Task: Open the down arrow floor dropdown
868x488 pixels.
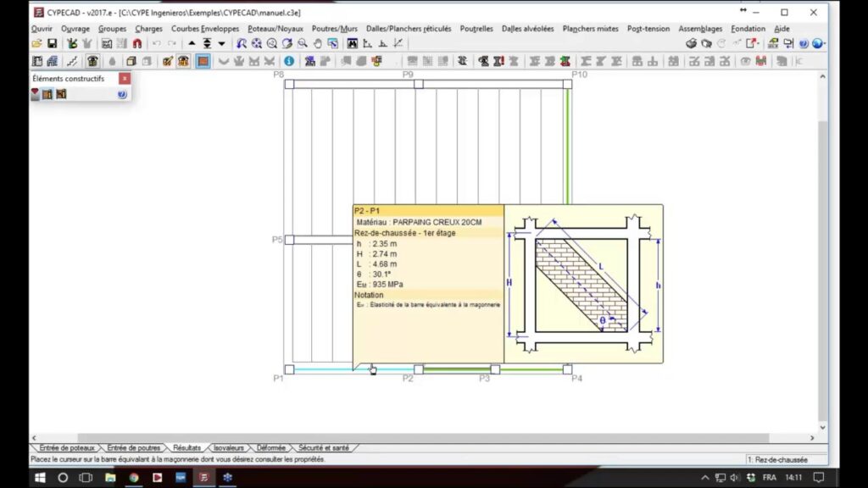Action: tap(222, 43)
